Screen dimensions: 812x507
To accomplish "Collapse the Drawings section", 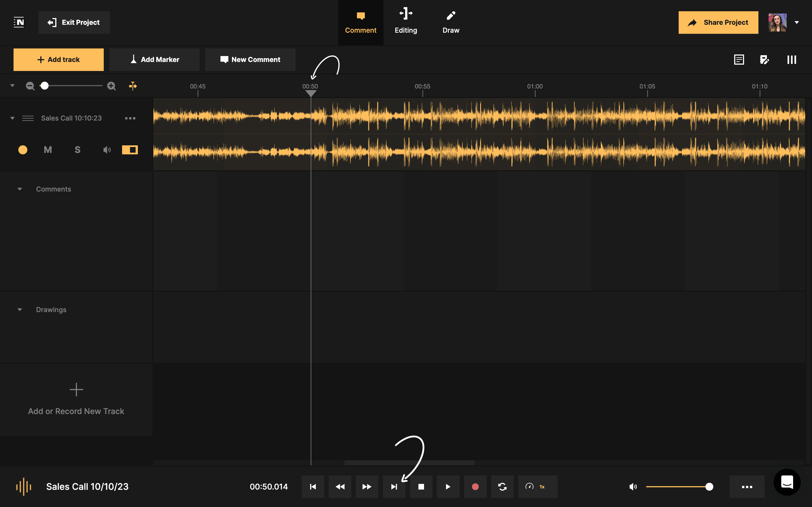I will tap(19, 309).
